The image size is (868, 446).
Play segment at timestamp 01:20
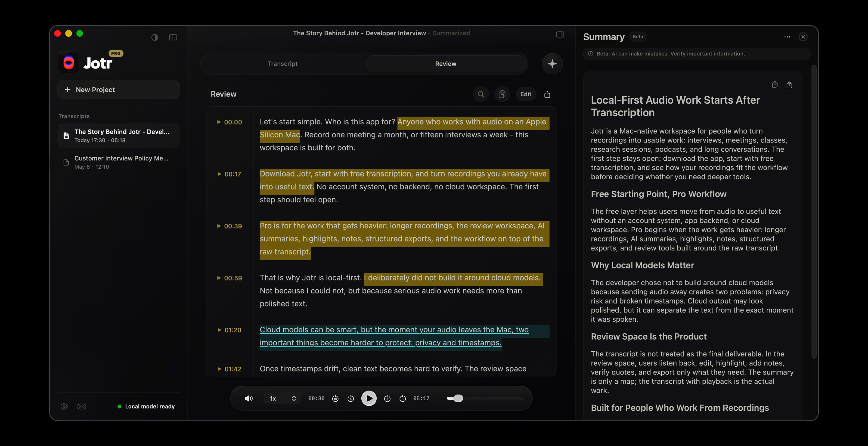click(x=230, y=330)
